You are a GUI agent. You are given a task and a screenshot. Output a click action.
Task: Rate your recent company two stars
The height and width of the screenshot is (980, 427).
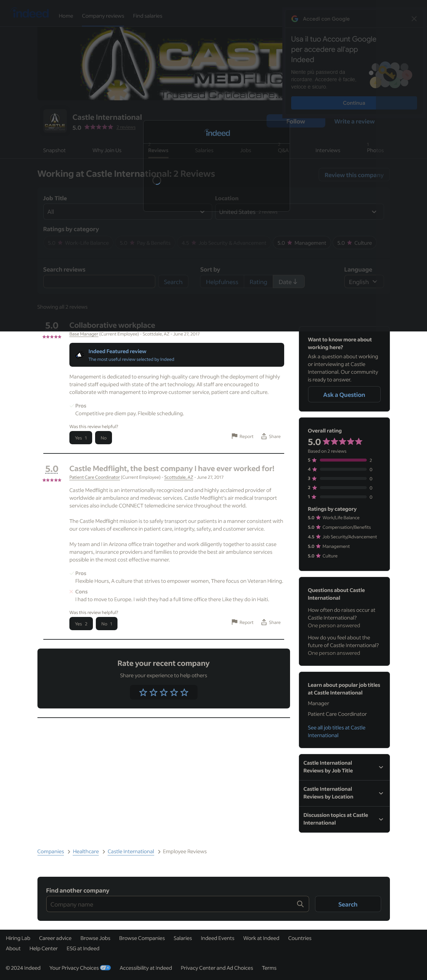click(x=153, y=692)
